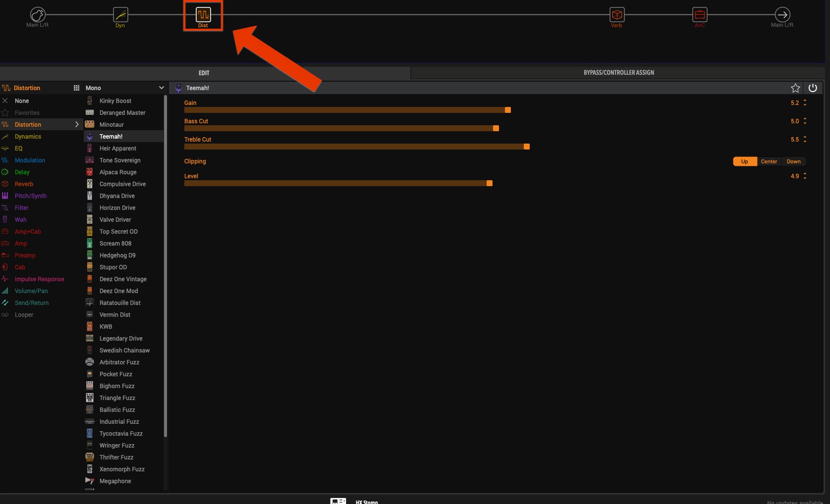Switch to Bypass/Controller Assign tab

point(618,73)
